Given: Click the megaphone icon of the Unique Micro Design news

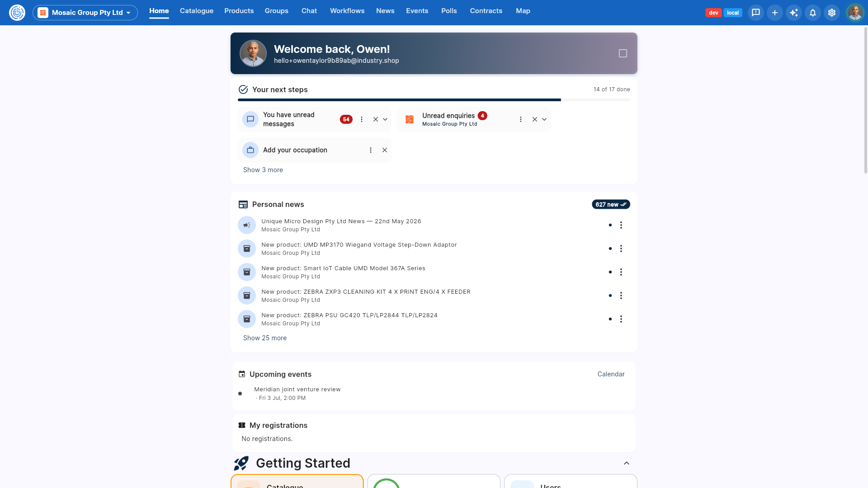Looking at the screenshot, I should [x=247, y=225].
